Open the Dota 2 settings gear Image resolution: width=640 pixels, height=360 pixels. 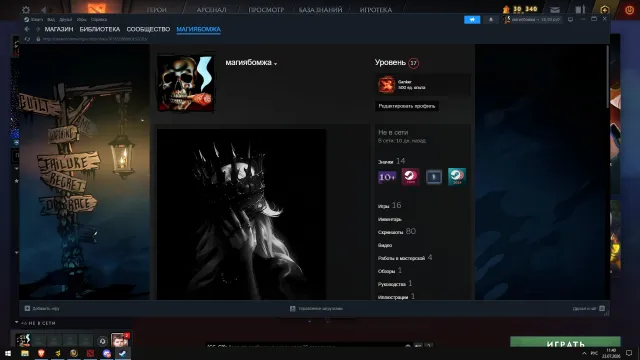point(26,9)
